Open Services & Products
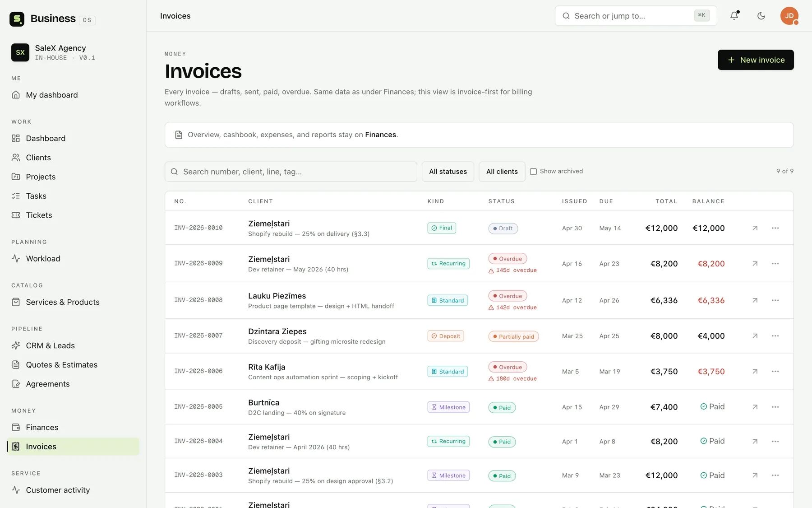The width and height of the screenshot is (812, 508). coord(73,302)
